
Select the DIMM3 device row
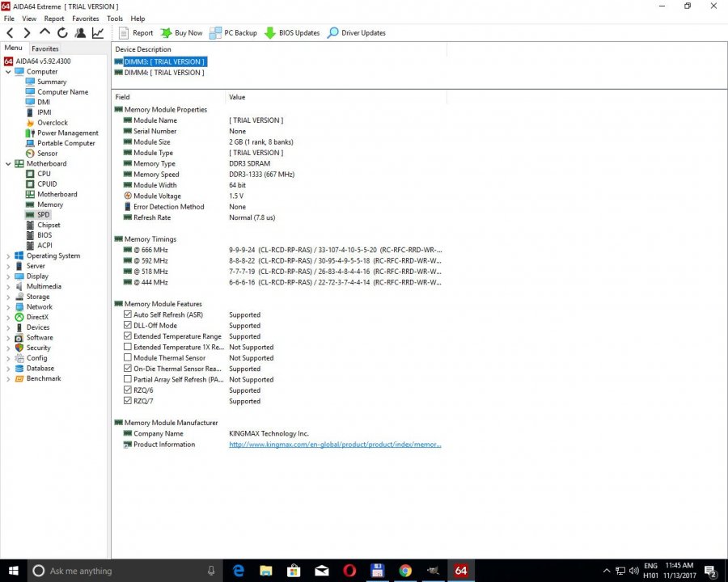point(160,61)
